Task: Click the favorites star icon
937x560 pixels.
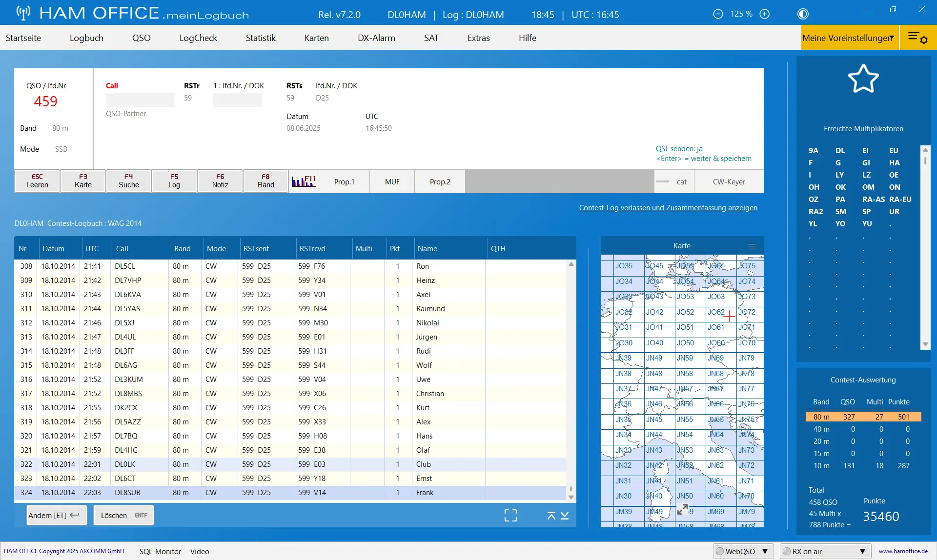Action: point(863,79)
